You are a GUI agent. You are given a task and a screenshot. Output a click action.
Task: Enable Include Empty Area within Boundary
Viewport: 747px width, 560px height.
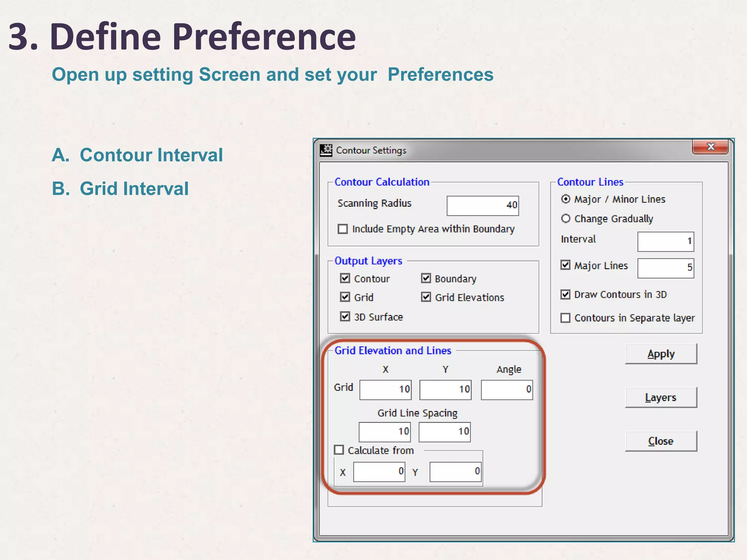(x=343, y=229)
